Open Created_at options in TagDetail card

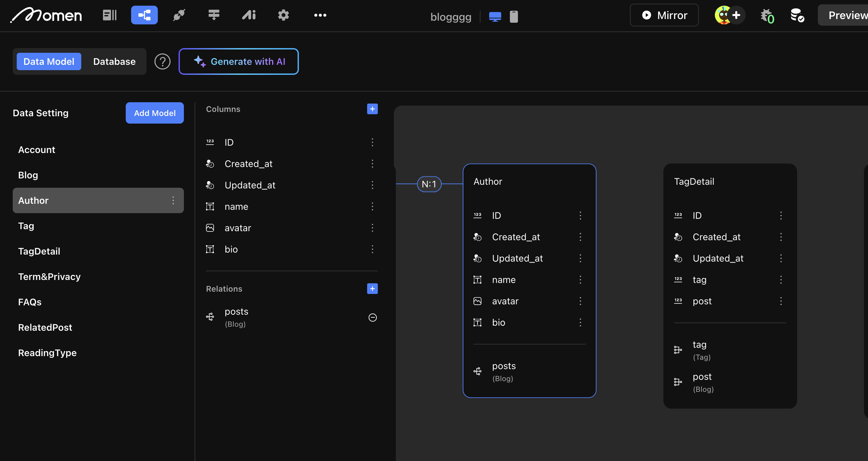[x=781, y=237]
